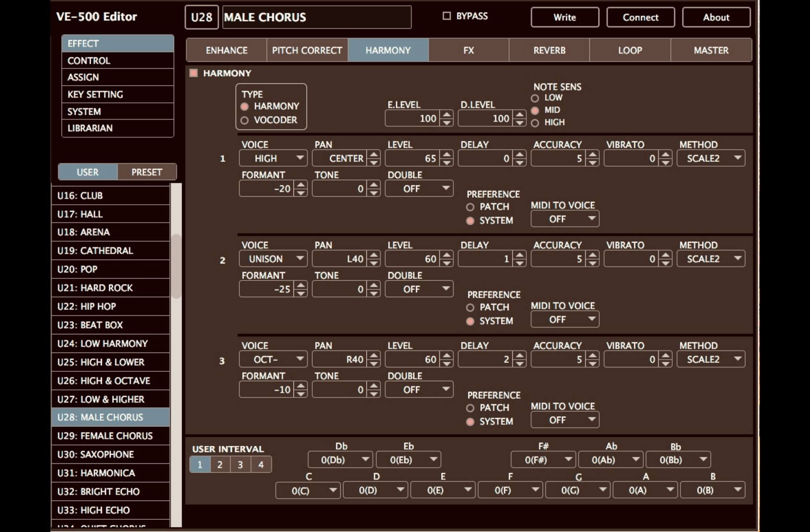
Task: Set NOTE SENS to HIGH
Action: (535, 123)
